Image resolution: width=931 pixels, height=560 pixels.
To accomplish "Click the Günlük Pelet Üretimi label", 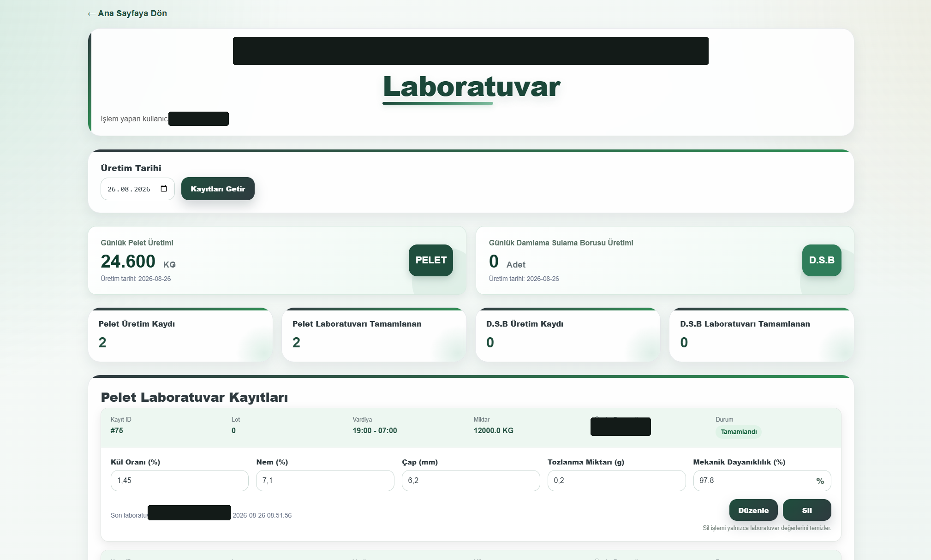I will point(137,243).
